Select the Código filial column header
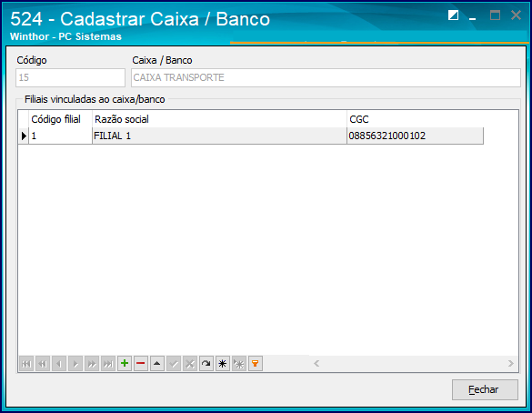 (x=60, y=119)
